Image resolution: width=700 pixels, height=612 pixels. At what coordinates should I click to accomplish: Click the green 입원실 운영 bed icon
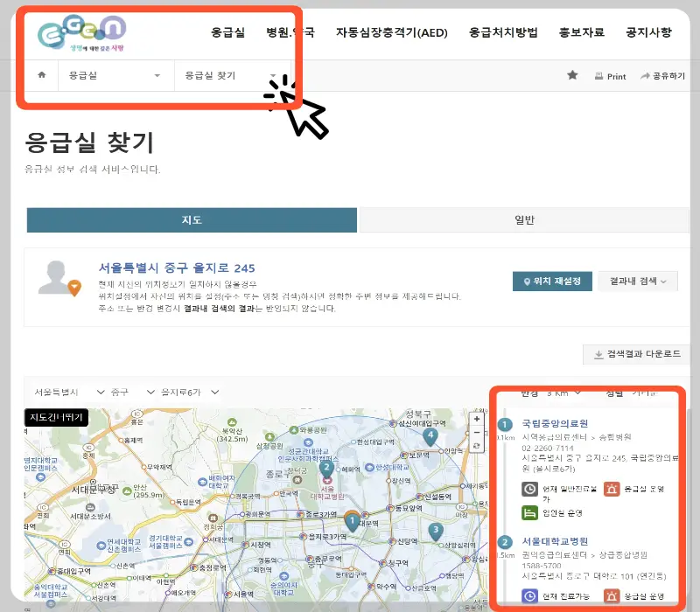pyautogui.click(x=529, y=512)
